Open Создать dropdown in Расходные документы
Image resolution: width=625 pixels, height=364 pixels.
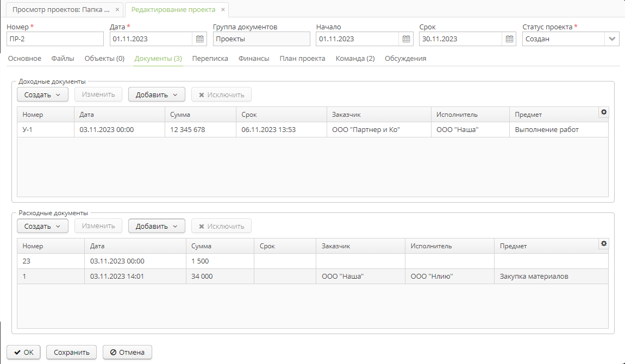42,226
